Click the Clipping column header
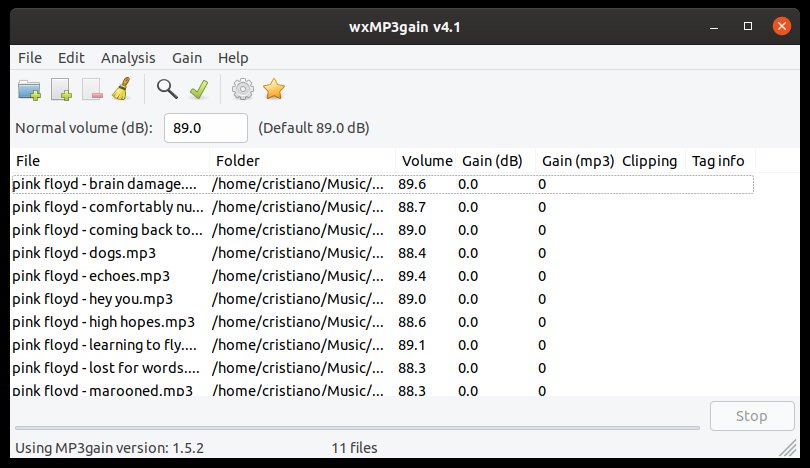This screenshot has height=468, width=810. (x=649, y=161)
